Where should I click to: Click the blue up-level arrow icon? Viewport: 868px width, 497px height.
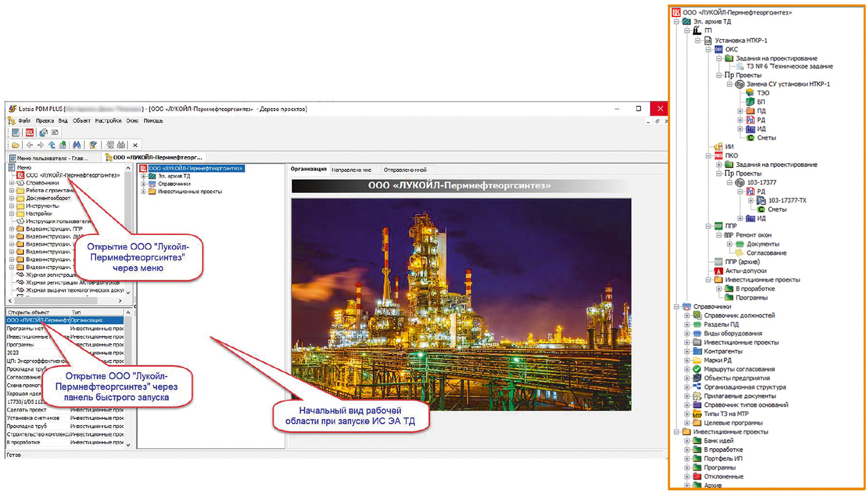click(x=52, y=145)
